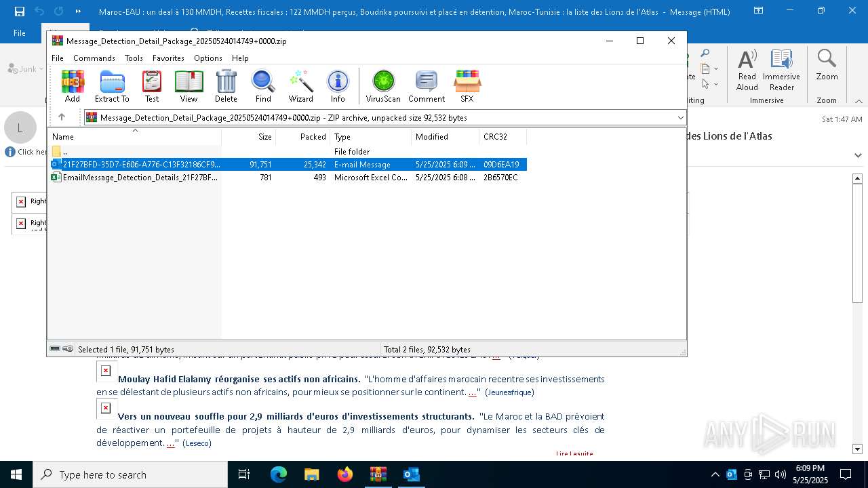Open Outlook File tab

pos(20,33)
